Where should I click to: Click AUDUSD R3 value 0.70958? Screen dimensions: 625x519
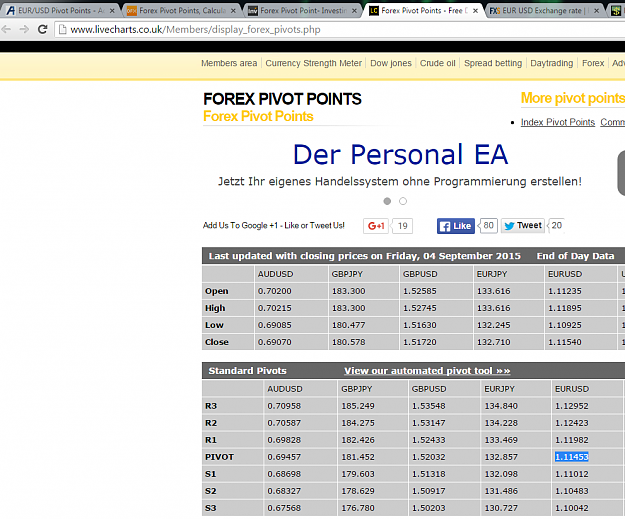click(284, 406)
